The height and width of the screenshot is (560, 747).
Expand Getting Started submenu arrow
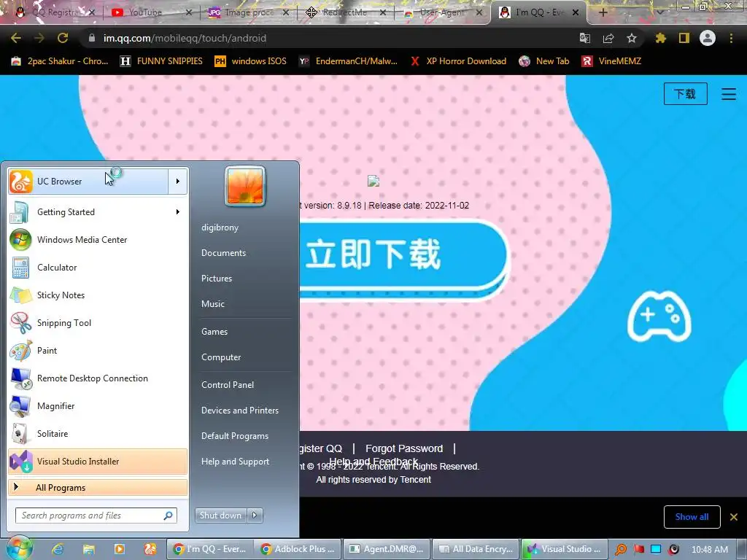tap(178, 212)
